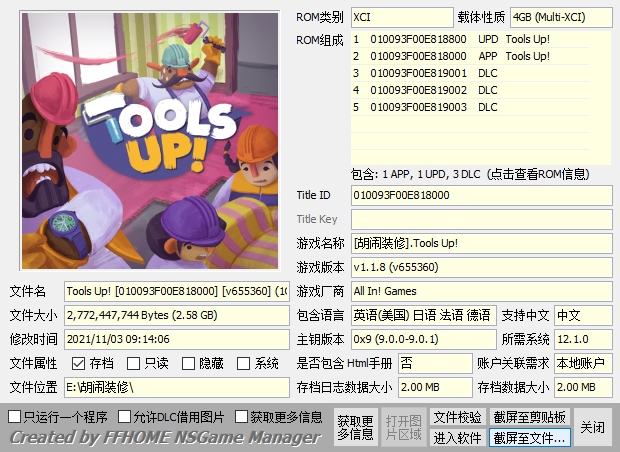620x452 pixels.
Task: Tick the 系统 system attribute checkbox
Action: 243,363
